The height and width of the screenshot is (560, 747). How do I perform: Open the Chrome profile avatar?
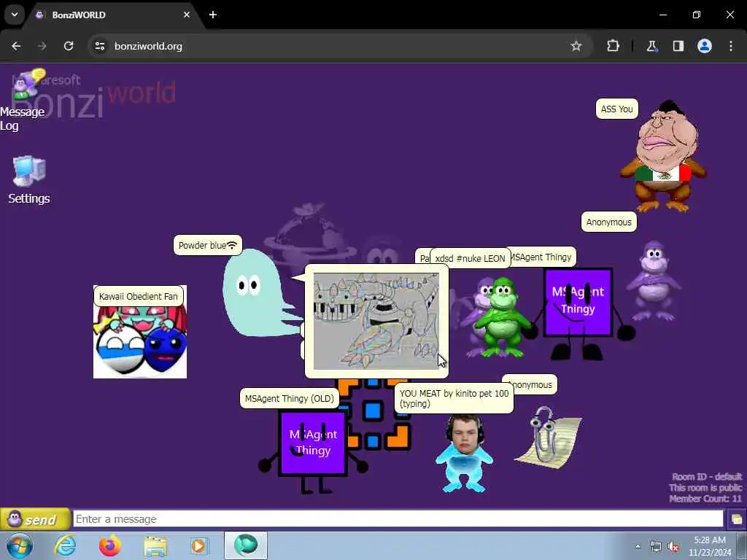coord(705,46)
